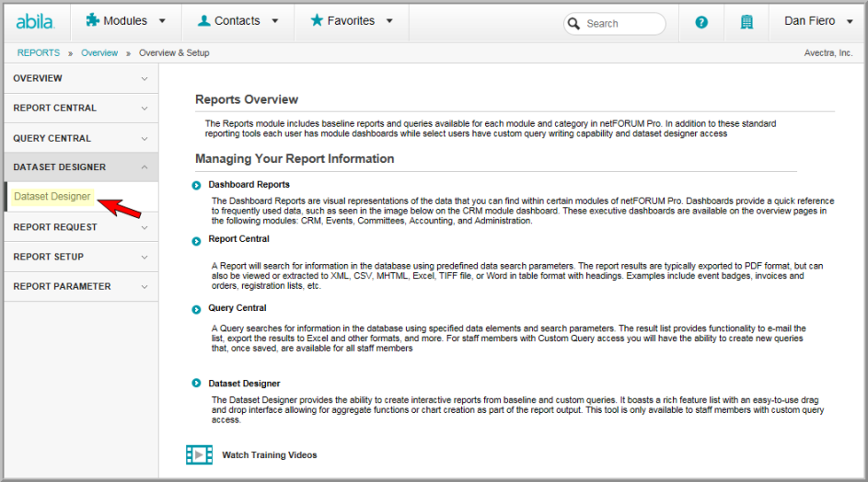
Task: Select REPORT PARAMETER in the sidebar
Action: point(81,287)
